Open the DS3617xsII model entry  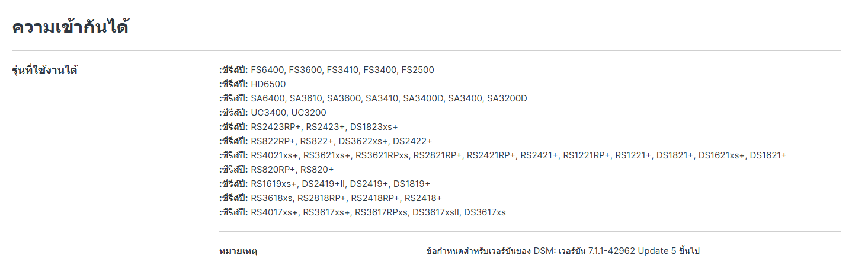click(x=435, y=212)
